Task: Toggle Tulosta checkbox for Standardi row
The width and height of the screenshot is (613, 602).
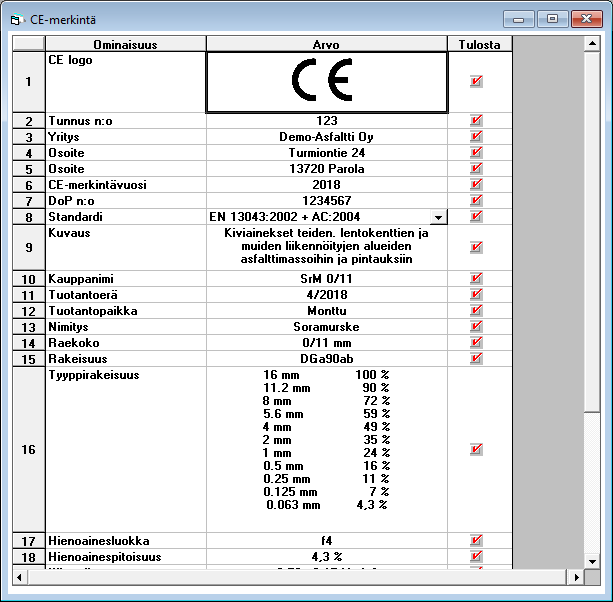Action: pyautogui.click(x=476, y=217)
